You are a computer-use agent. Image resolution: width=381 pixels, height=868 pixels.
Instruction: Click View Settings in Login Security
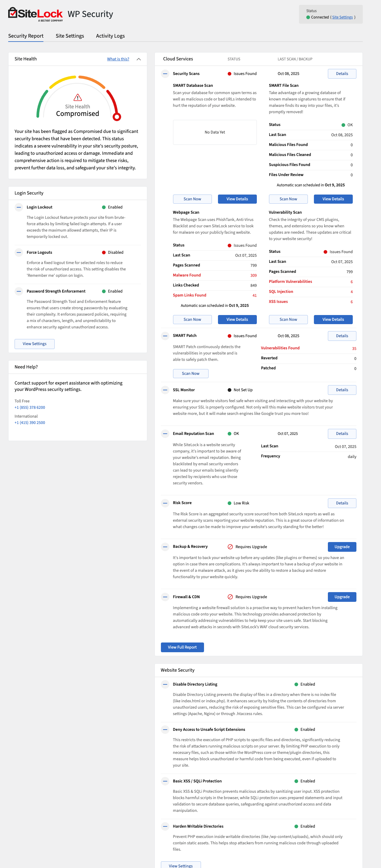coord(34,344)
